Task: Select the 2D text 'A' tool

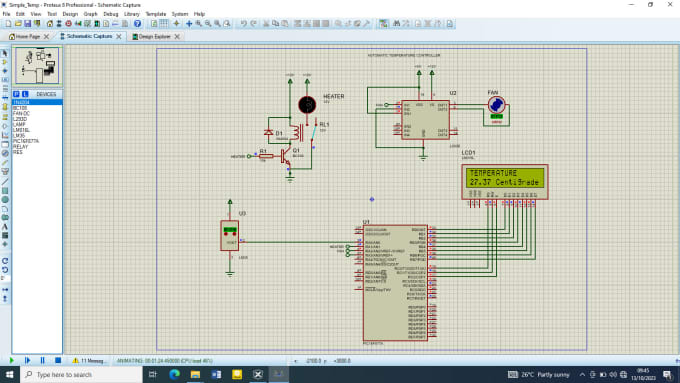Action: (x=5, y=226)
